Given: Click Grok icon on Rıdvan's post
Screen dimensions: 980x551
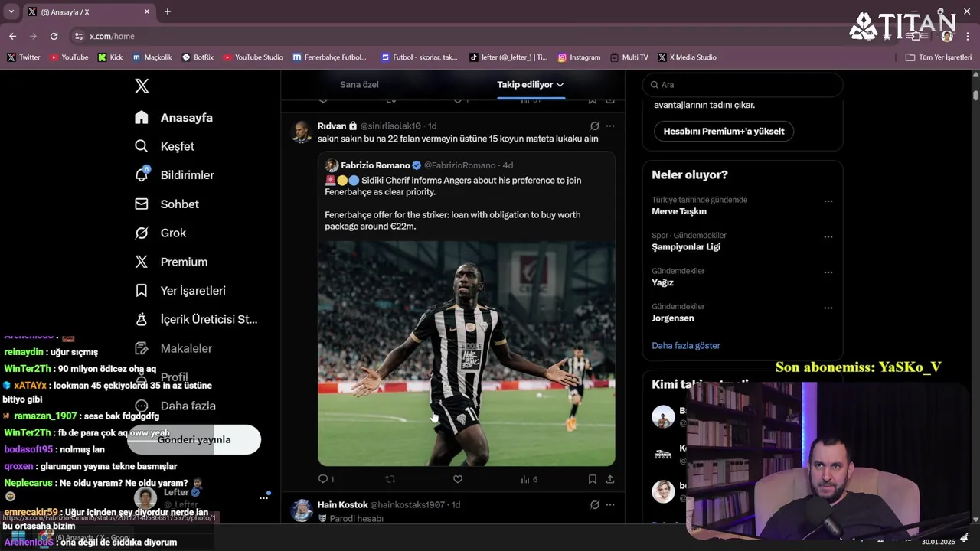Looking at the screenshot, I should click(x=594, y=126).
